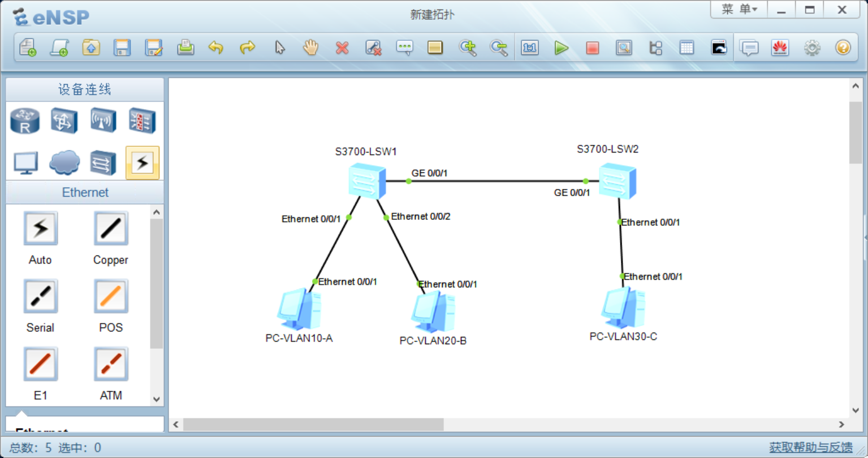Click the GE 0/0/1 label near LSW1
868x458 pixels.
(429, 173)
